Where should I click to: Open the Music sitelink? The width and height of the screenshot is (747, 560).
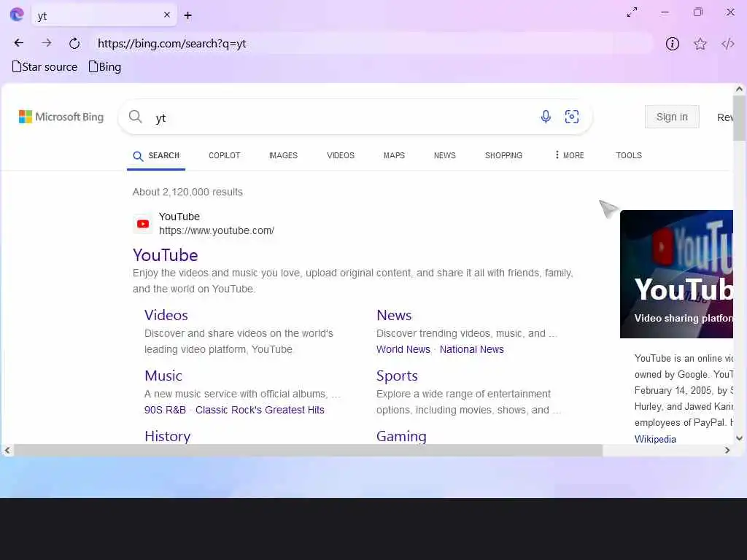click(163, 376)
